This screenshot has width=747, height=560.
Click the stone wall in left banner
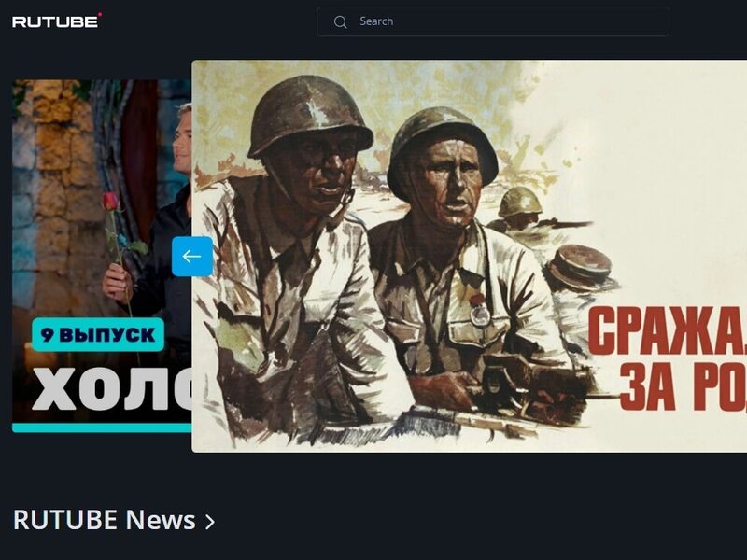click(53, 190)
